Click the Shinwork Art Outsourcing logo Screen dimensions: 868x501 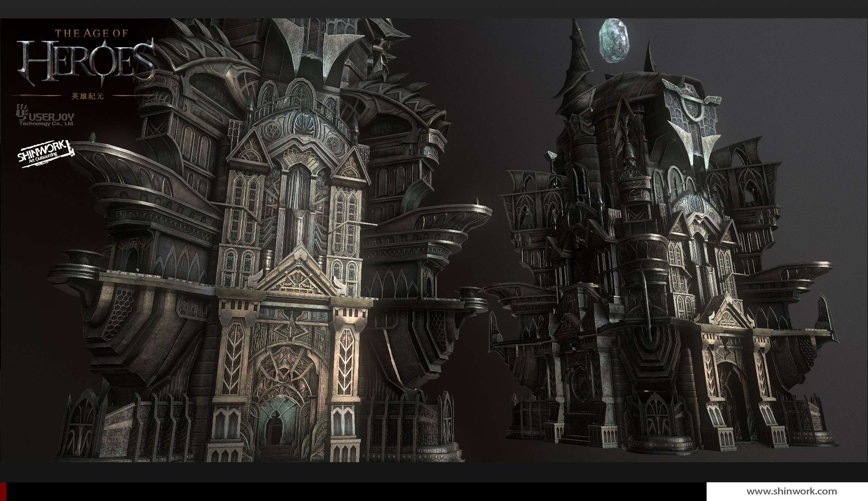(x=46, y=154)
